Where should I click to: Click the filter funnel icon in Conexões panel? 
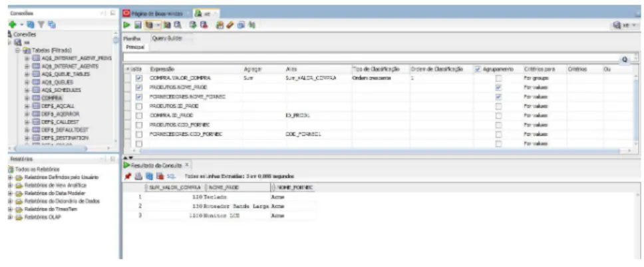(x=42, y=25)
